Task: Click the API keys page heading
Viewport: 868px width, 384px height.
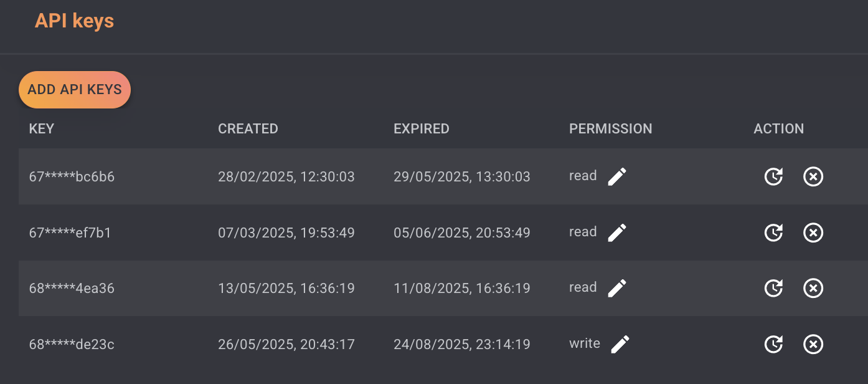Action: click(x=75, y=21)
